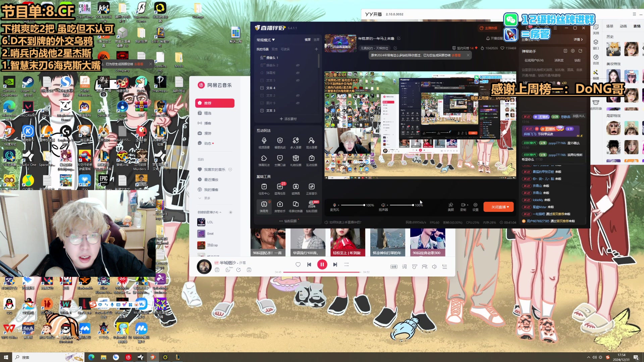Screen dimensions: 644x362
Task: Open 视频连麦 video link tool
Action: pyautogui.click(x=264, y=142)
